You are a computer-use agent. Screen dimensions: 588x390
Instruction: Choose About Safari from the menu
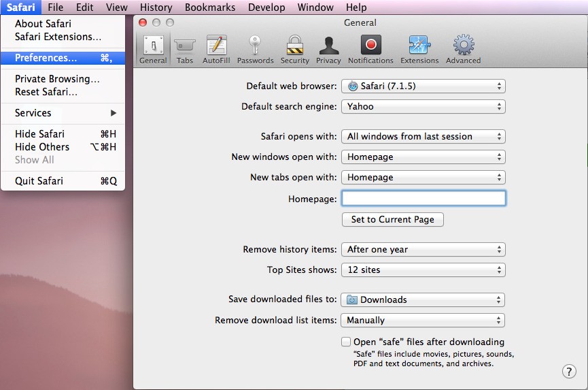pos(63,24)
